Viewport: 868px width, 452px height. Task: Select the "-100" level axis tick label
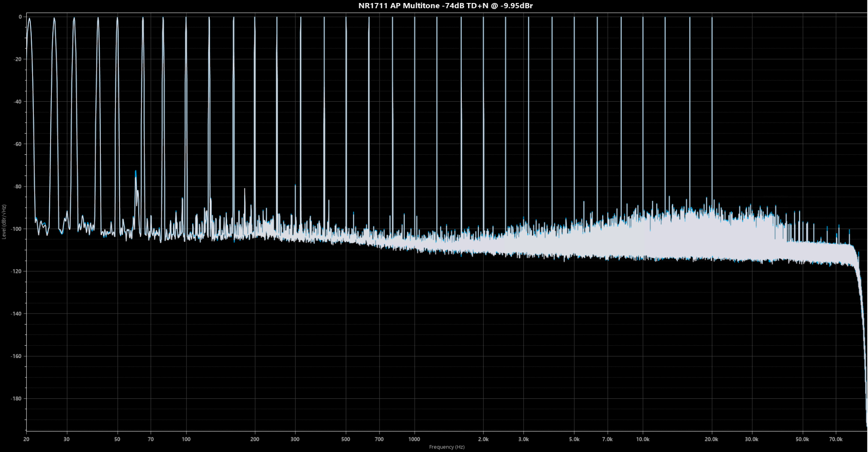coord(16,229)
